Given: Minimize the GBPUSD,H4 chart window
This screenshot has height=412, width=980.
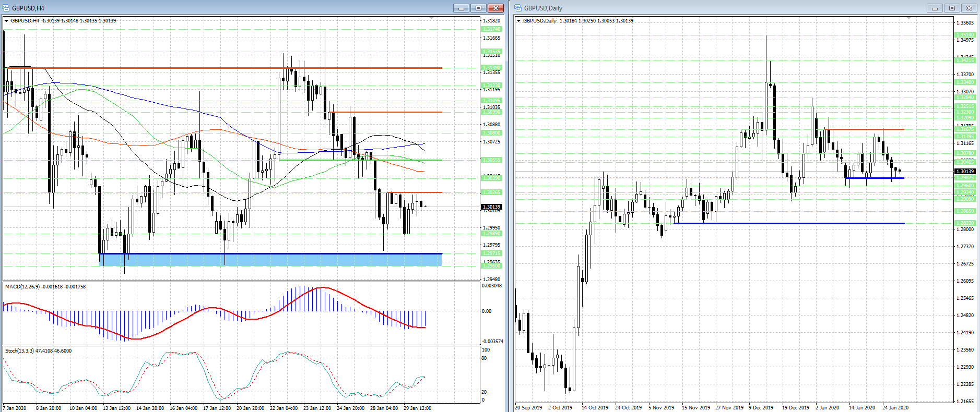Looking at the screenshot, I should click(x=461, y=8).
